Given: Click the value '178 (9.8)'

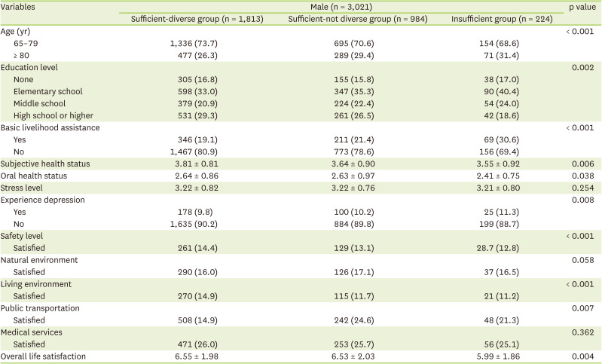Looking at the screenshot, I should (x=195, y=212).
